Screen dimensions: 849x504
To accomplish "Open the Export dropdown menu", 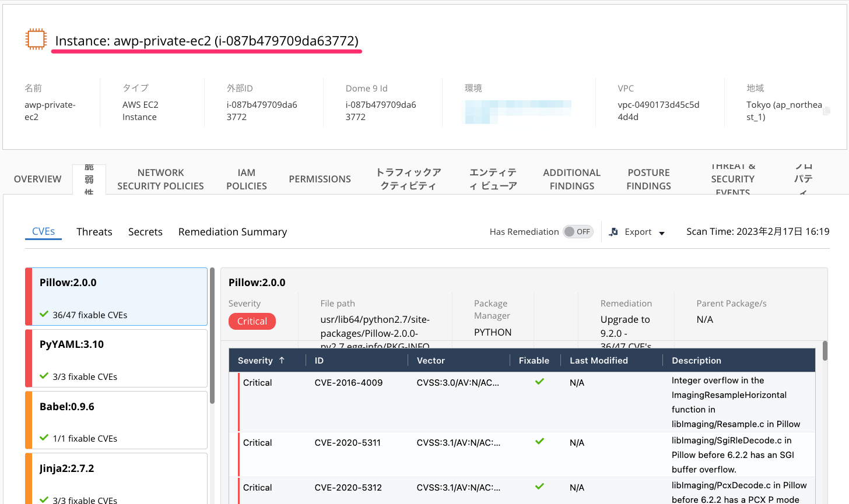I will [x=661, y=232].
